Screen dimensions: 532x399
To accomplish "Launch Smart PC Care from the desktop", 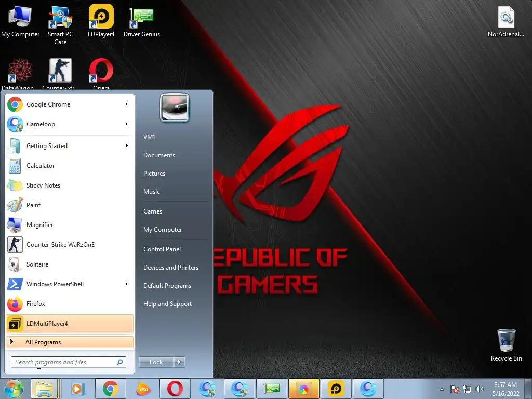I will pyautogui.click(x=60, y=25).
